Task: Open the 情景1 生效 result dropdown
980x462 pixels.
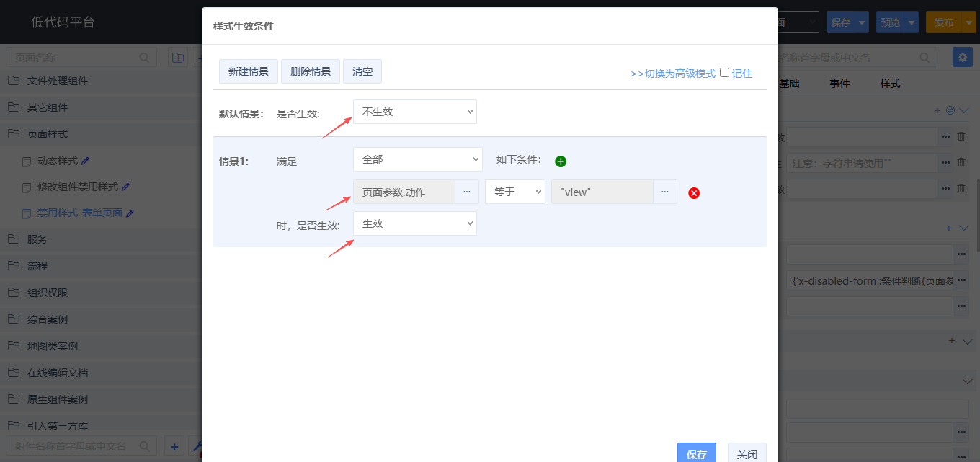Action: pos(415,223)
